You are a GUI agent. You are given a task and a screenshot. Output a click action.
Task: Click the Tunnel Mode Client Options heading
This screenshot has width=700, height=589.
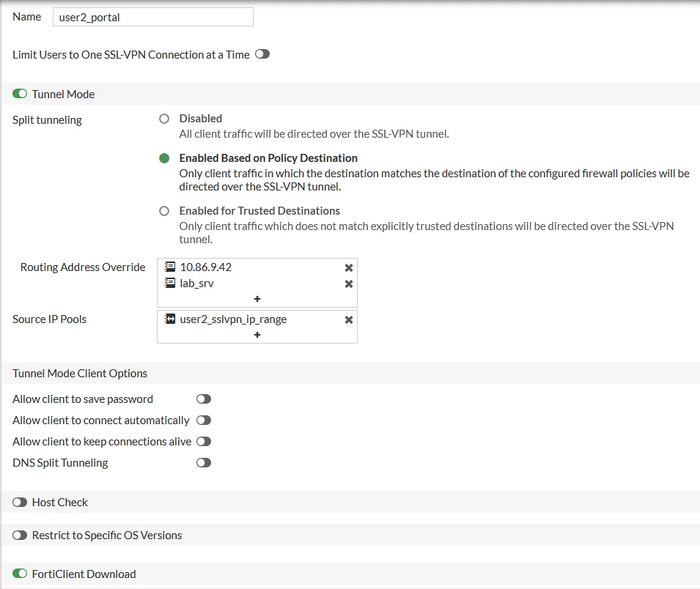tap(80, 373)
